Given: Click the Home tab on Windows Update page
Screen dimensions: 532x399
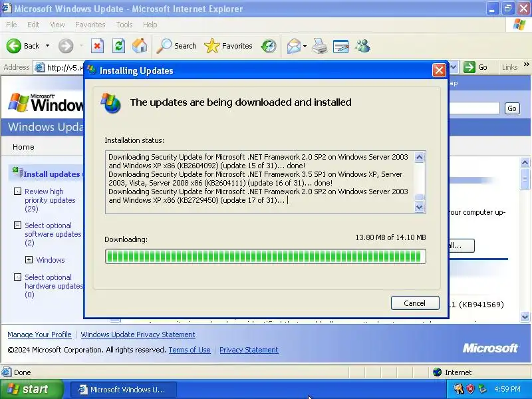Looking at the screenshot, I should 23,147.
